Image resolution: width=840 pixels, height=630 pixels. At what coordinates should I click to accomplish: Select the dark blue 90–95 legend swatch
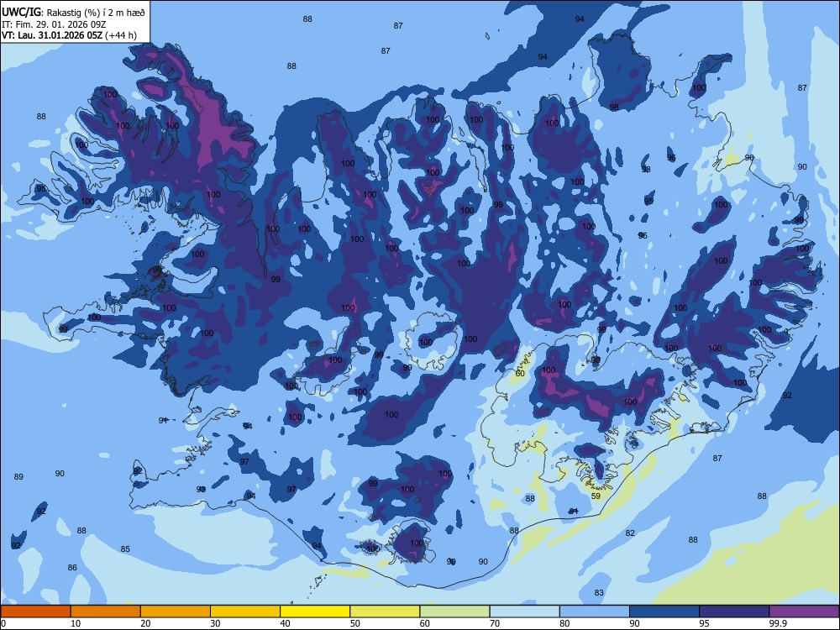coord(664,612)
